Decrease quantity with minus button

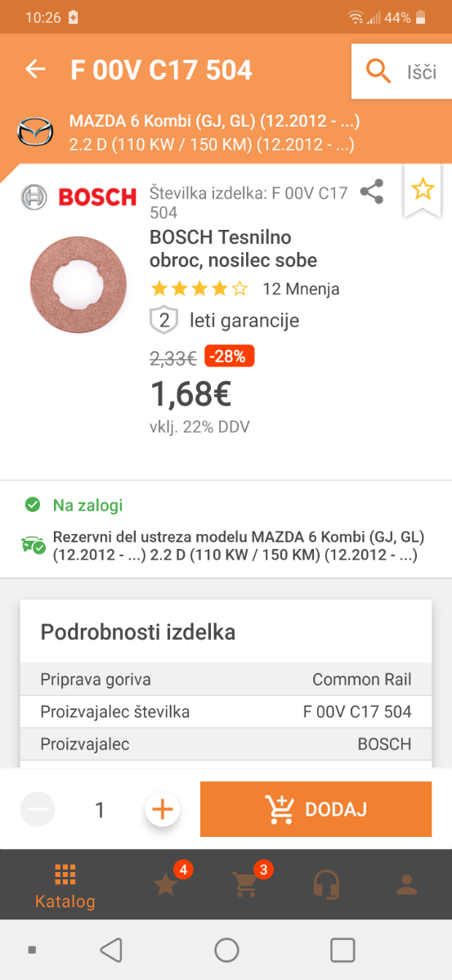[38, 809]
